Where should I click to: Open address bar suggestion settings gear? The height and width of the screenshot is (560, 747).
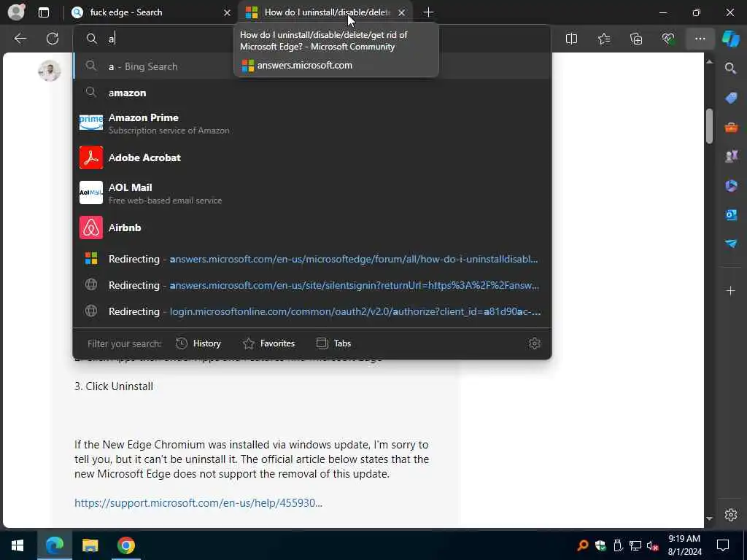(535, 343)
